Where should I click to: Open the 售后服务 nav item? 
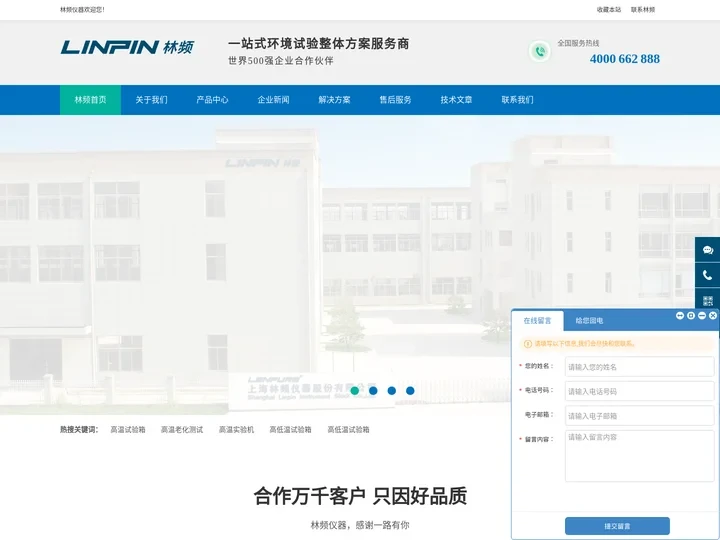[395, 100]
